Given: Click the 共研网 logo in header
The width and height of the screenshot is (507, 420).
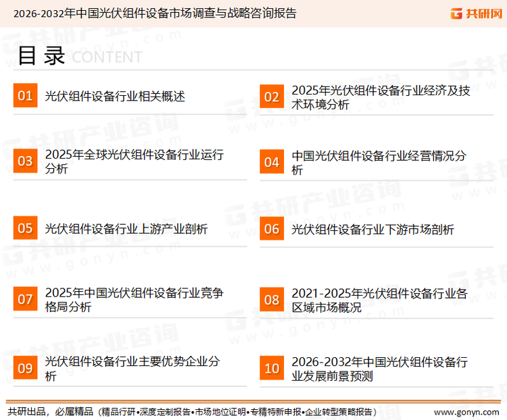Looking at the screenshot, I should click(x=477, y=14).
